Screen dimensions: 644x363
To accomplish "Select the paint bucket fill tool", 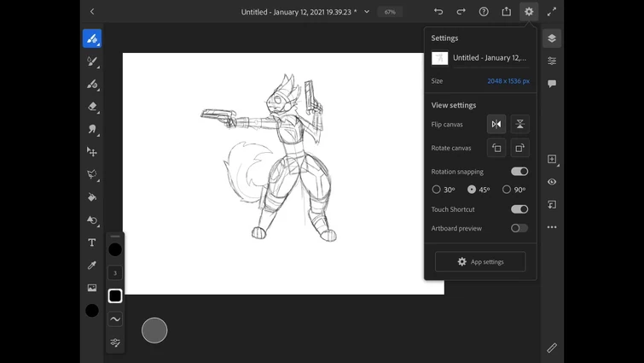I will point(92,197).
